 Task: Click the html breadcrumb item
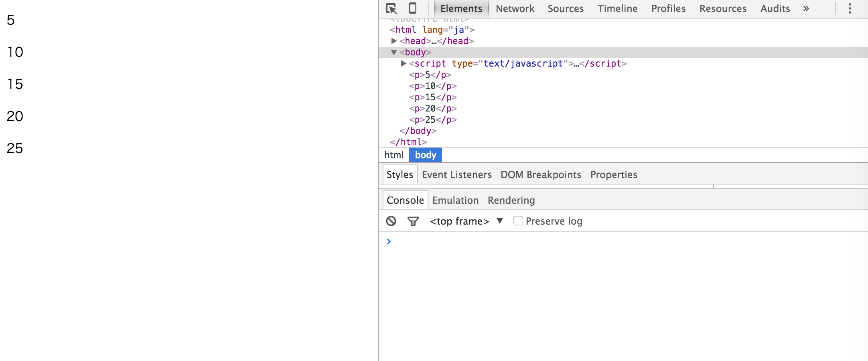coord(394,155)
